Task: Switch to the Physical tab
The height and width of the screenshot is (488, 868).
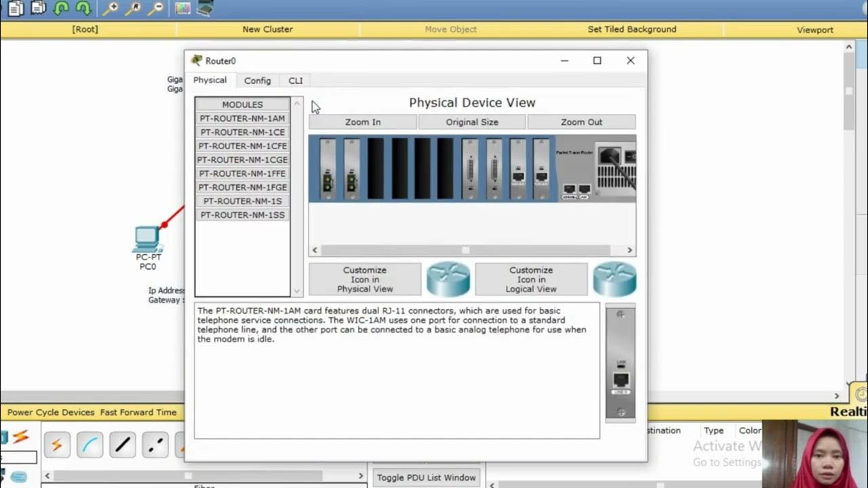Action: pyautogui.click(x=210, y=80)
